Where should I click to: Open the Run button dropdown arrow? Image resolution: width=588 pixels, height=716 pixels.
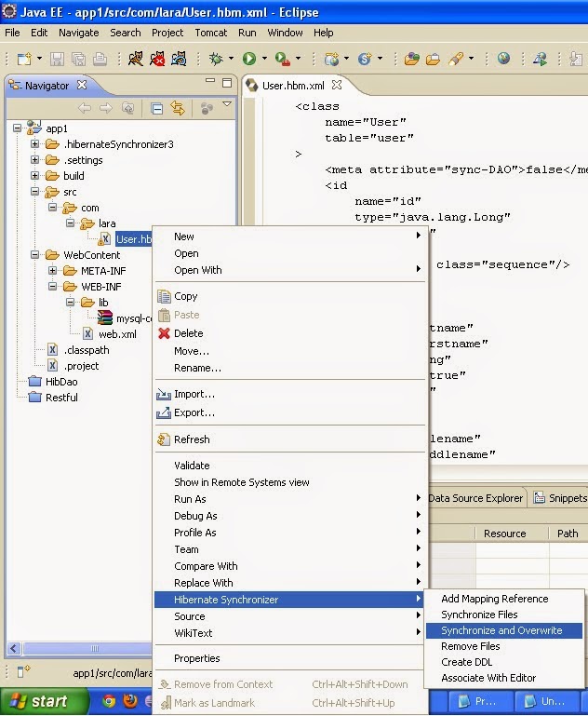[x=264, y=59]
